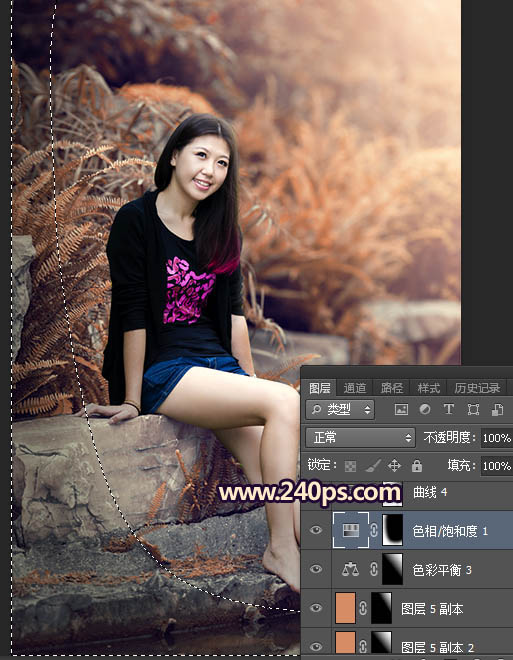Click the 曲线 4 layer mask thumbnail
This screenshot has height=660, width=513.
click(x=392, y=494)
